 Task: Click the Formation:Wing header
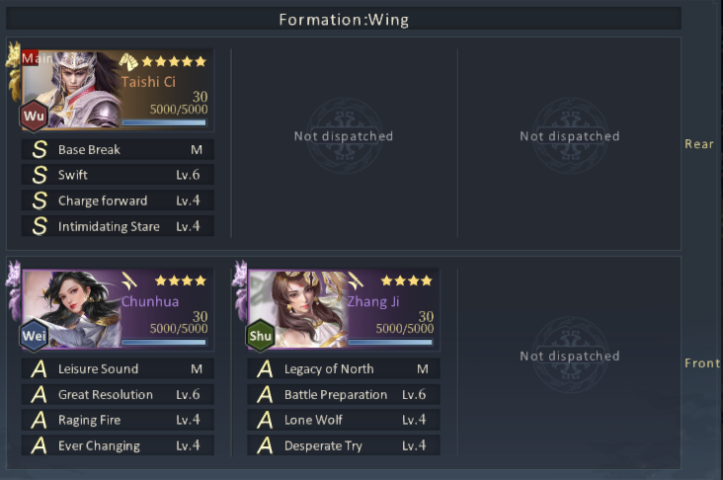point(344,19)
